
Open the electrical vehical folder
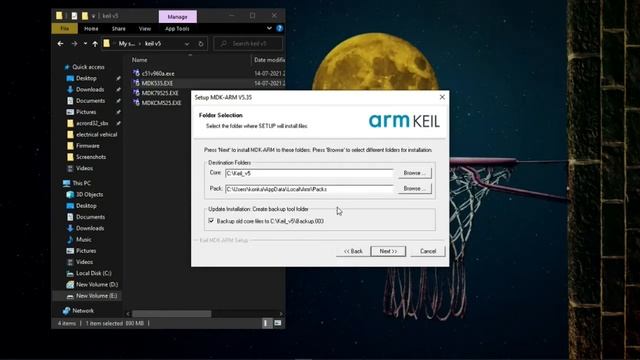coord(96,134)
